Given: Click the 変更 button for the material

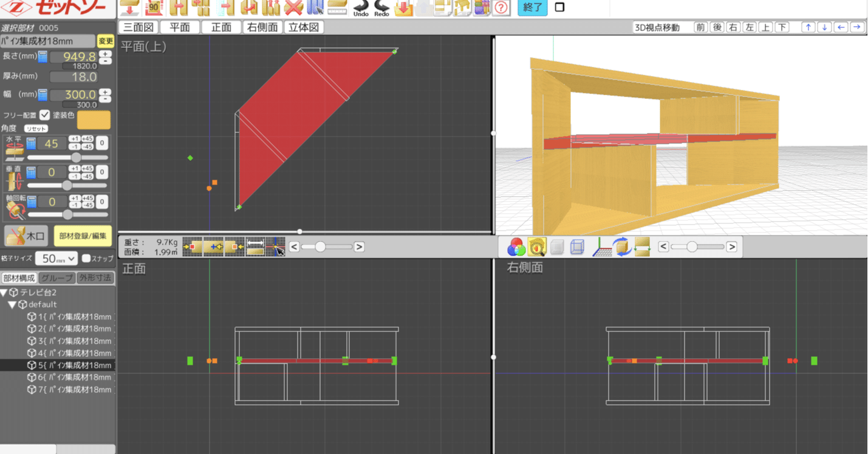Looking at the screenshot, I should [106, 41].
